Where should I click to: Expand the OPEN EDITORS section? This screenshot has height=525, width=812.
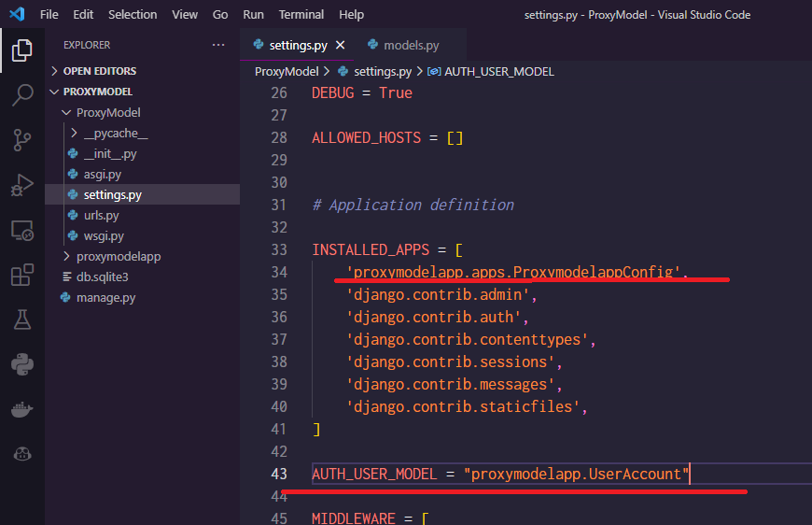(54, 71)
